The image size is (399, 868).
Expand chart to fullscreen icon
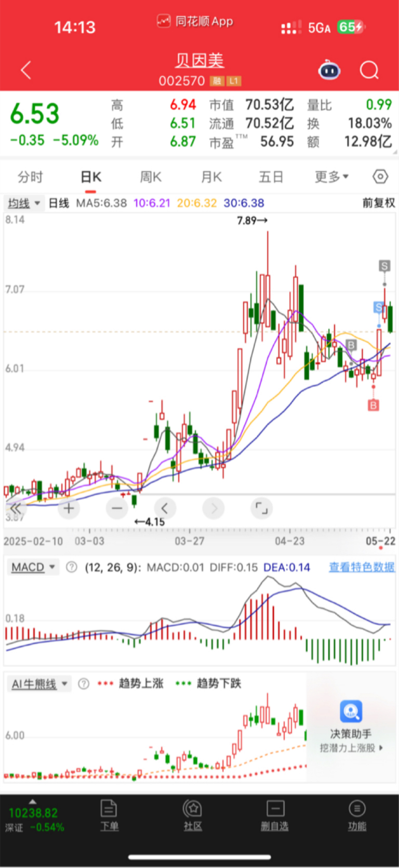click(261, 508)
